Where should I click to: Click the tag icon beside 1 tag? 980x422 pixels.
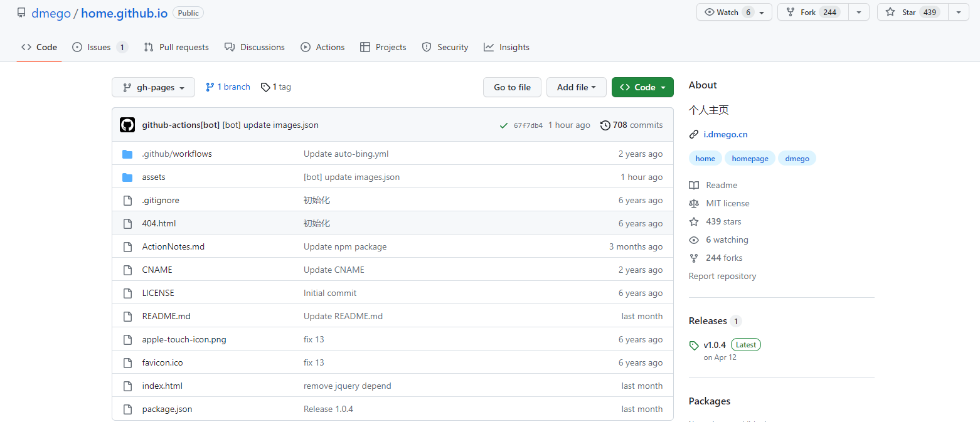[x=265, y=87]
